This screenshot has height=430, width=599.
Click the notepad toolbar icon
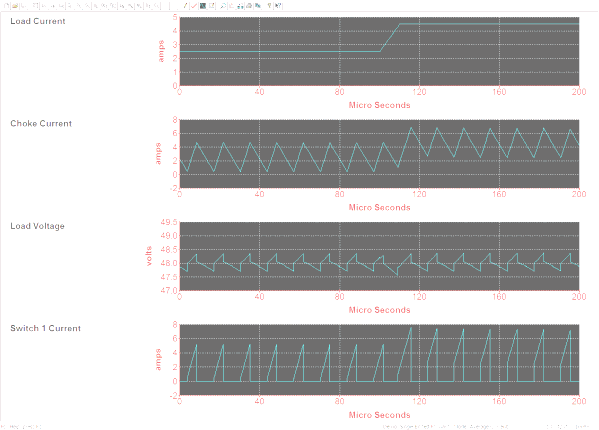point(212,6)
